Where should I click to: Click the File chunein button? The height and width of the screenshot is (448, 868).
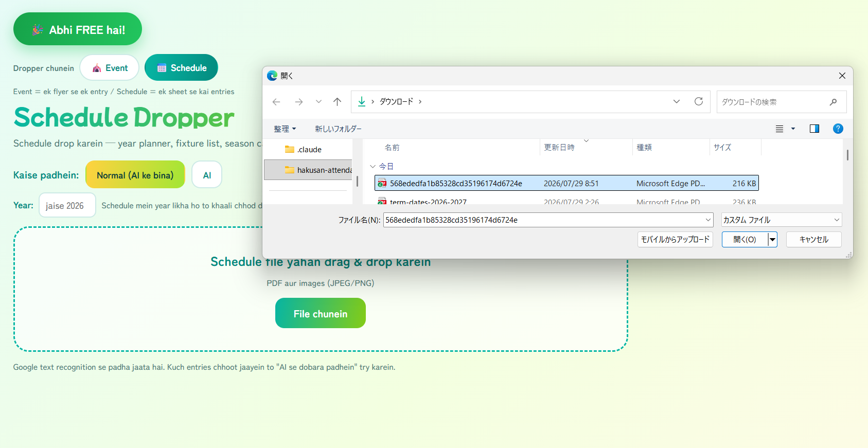[x=321, y=313]
